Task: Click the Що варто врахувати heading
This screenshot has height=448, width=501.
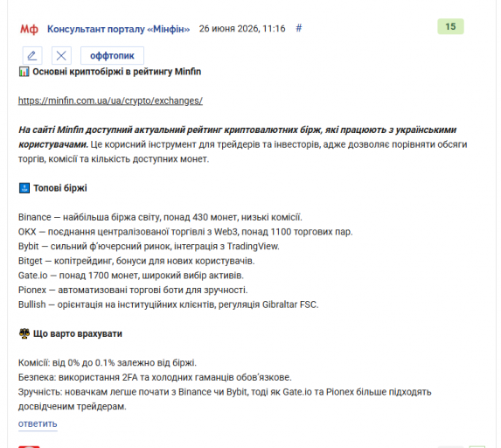Action: click(78, 334)
